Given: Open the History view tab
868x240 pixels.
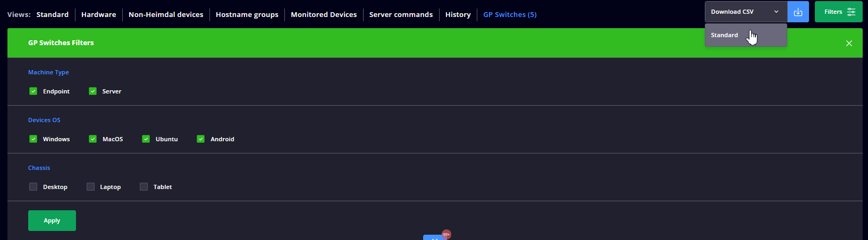Looking at the screenshot, I should tap(458, 15).
